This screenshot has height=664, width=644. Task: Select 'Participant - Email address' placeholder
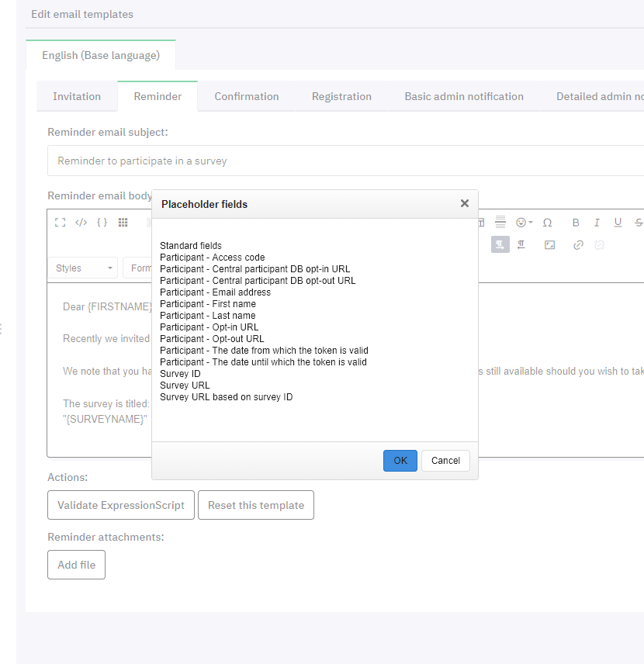[x=215, y=292]
